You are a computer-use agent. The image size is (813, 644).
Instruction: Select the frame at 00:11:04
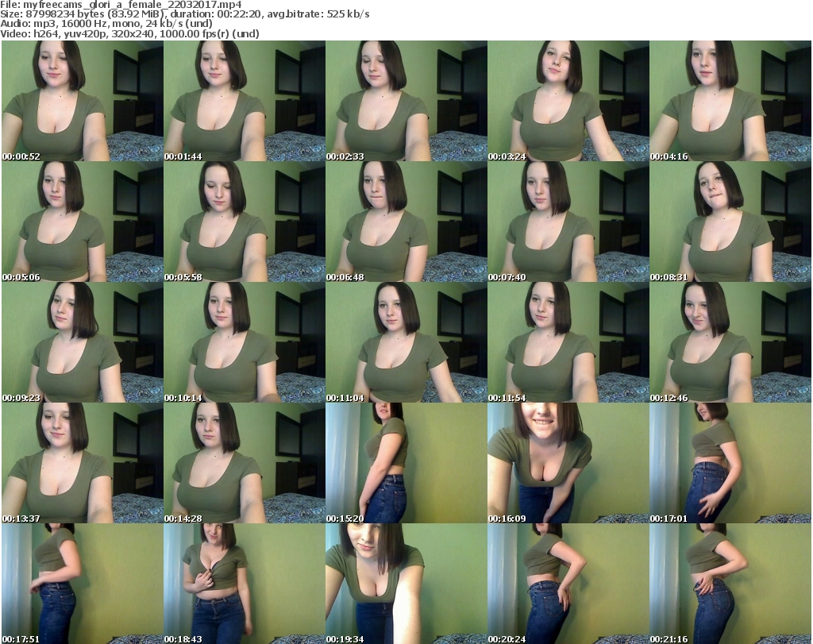(406, 342)
